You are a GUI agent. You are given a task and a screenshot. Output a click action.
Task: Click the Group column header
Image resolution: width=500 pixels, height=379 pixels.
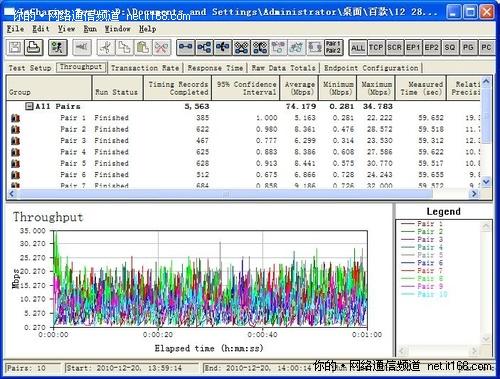pyautogui.click(x=49, y=88)
